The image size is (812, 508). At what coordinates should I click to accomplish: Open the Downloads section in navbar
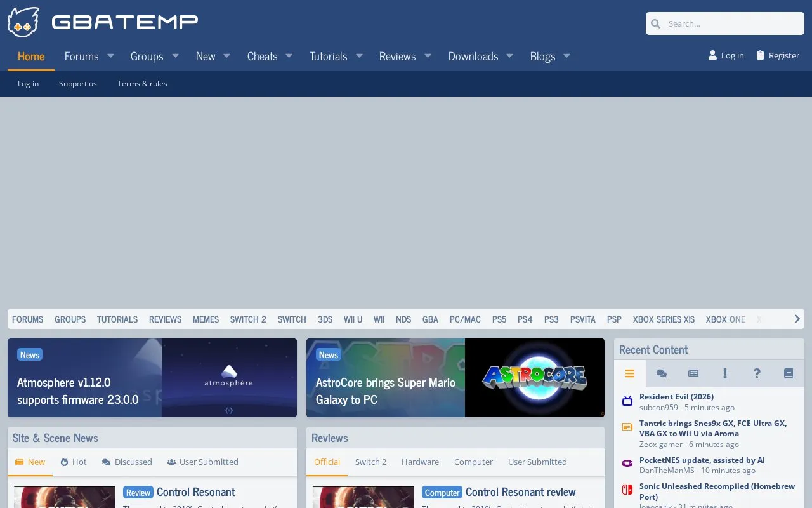click(x=473, y=57)
